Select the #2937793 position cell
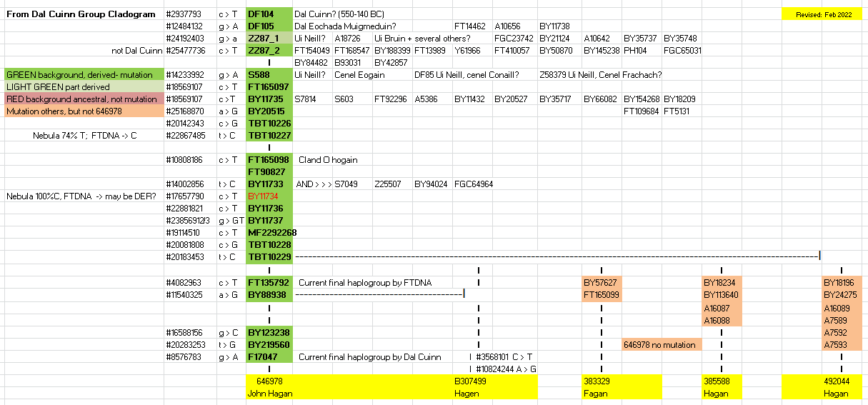Viewport: 868px width, 405px height. pyautogui.click(x=184, y=14)
